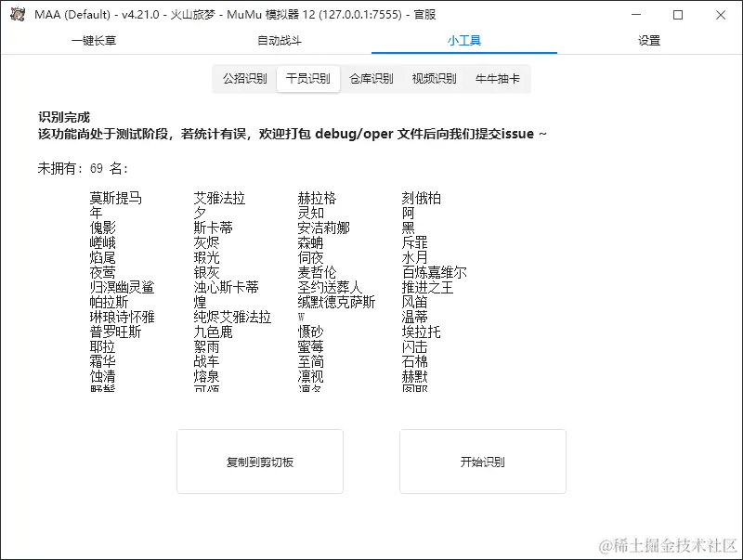The height and width of the screenshot is (560, 743).
Task: Open the 视频识别 sub-tab
Action: click(x=434, y=79)
